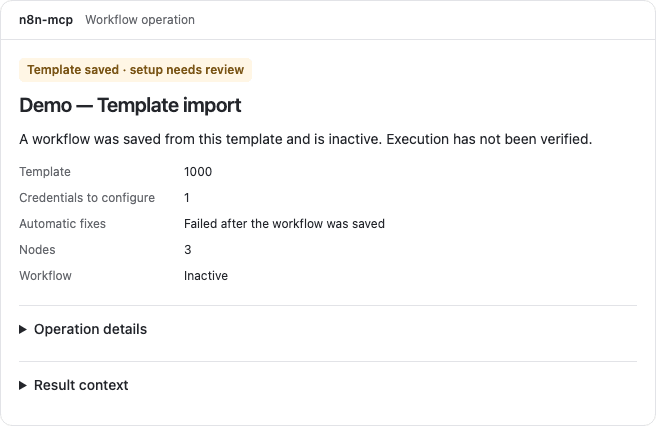This screenshot has height=426, width=656.
Task: Click the Execution has not been verified text
Action: pyautogui.click(x=489, y=139)
